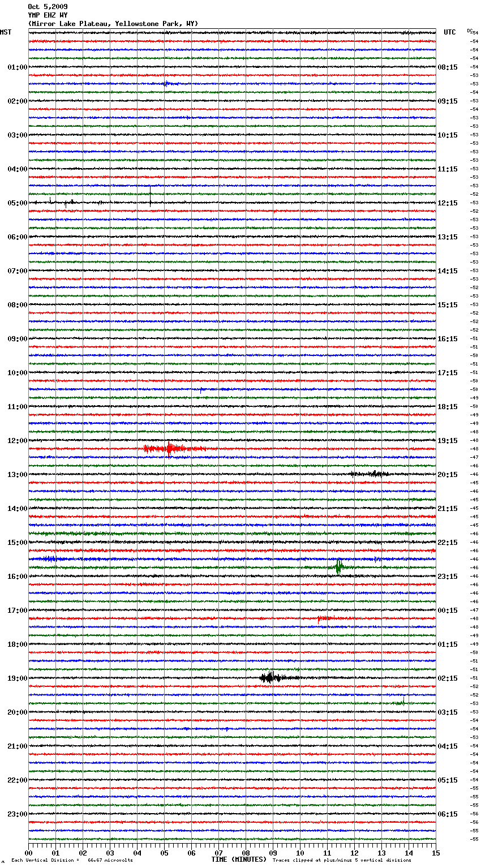The height and width of the screenshot is (868, 481).
Task: Click the 08:15 UTC time label
Action: [x=448, y=67]
